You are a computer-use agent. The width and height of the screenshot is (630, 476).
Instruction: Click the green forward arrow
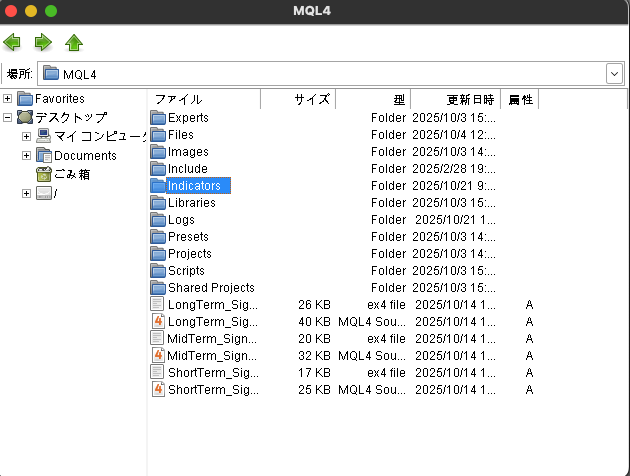[x=43, y=42]
